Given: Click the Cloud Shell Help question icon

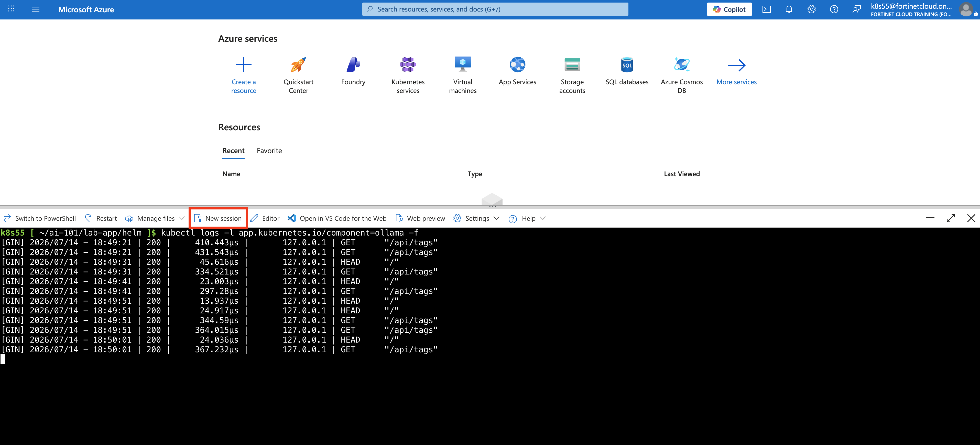Looking at the screenshot, I should (x=513, y=219).
